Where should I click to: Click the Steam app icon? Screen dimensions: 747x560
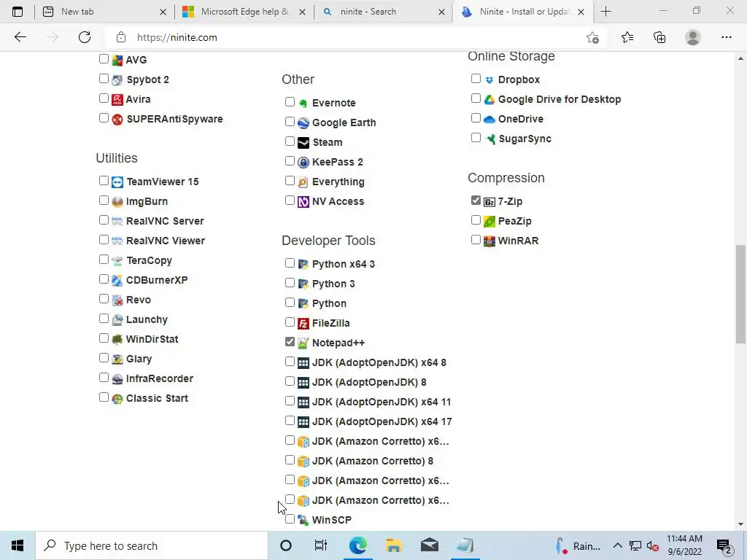click(303, 142)
